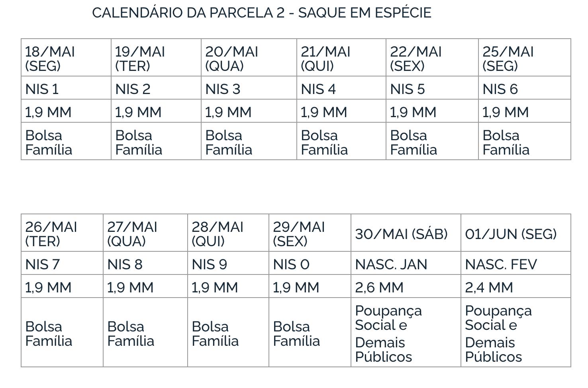Select the 28/MAI (QUI) date cell
The image size is (588, 388).
pyautogui.click(x=228, y=233)
